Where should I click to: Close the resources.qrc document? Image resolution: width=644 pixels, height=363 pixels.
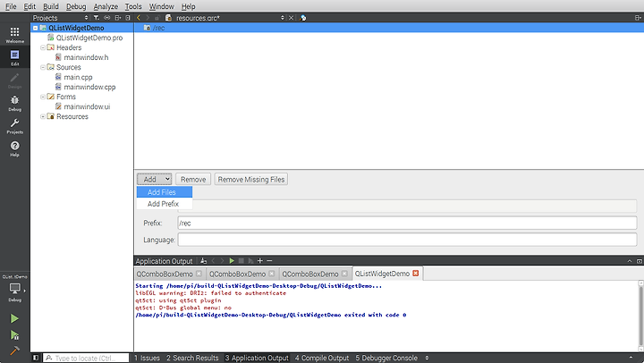[291, 18]
